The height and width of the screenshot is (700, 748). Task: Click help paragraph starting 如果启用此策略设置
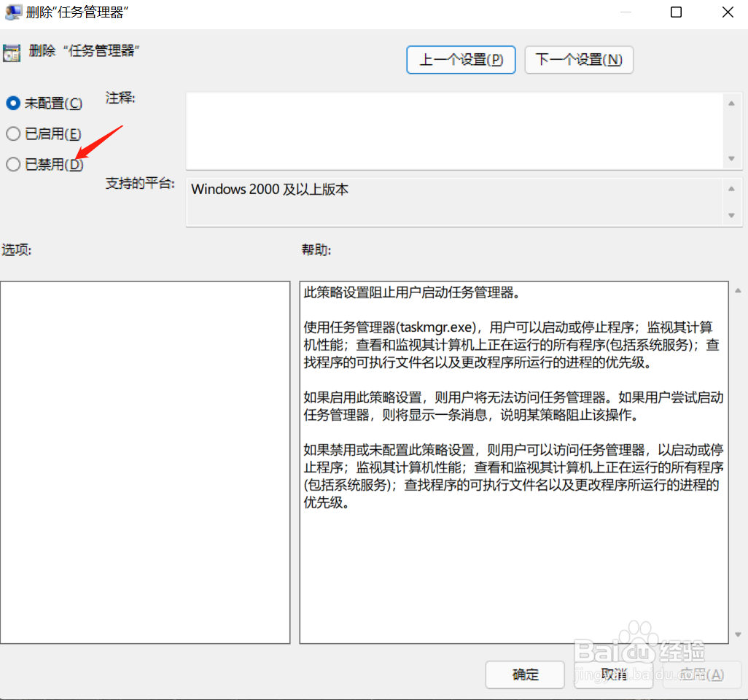[513, 406]
